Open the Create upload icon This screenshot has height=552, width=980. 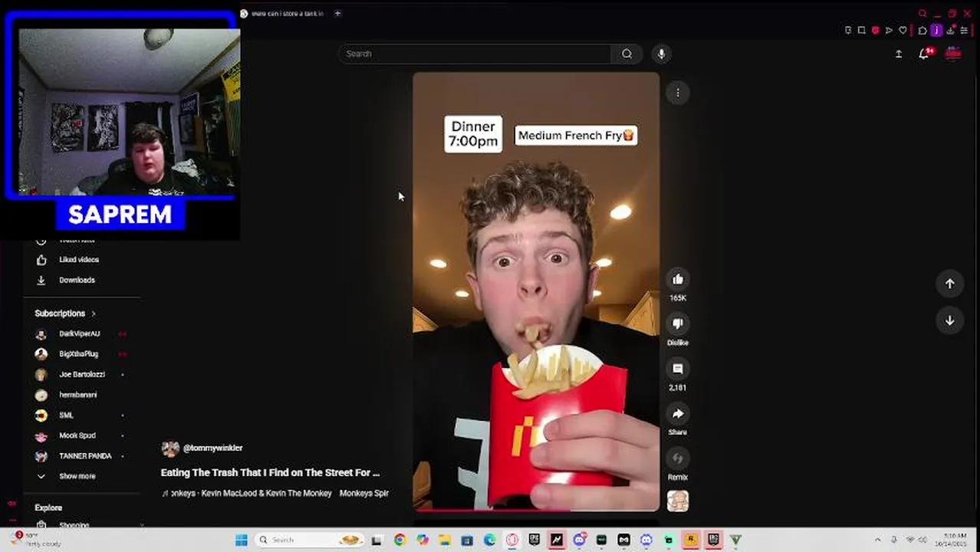(x=899, y=54)
